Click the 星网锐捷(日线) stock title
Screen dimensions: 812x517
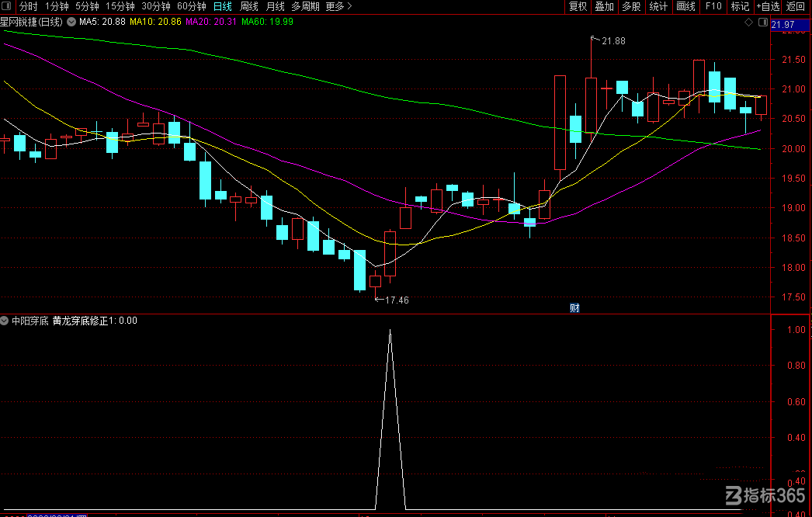(x=32, y=22)
